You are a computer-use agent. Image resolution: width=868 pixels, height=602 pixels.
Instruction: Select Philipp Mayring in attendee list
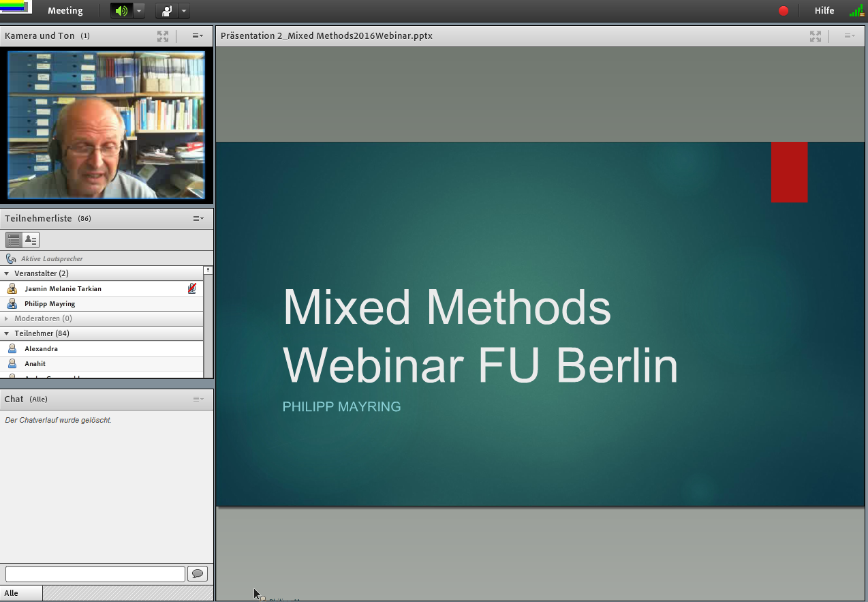pyautogui.click(x=102, y=303)
